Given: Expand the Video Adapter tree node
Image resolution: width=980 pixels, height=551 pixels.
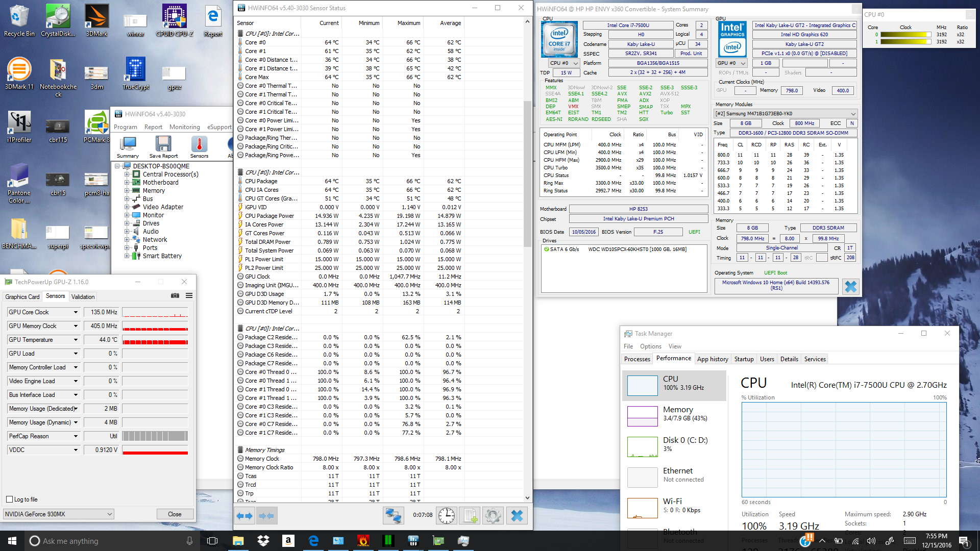Looking at the screenshot, I should point(127,207).
